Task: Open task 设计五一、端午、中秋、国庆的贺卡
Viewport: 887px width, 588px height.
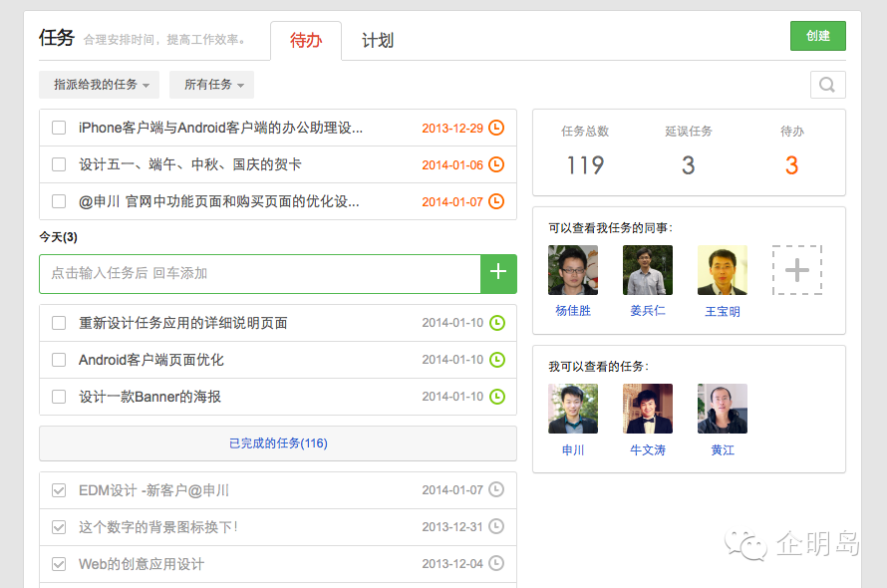Action: (190, 164)
